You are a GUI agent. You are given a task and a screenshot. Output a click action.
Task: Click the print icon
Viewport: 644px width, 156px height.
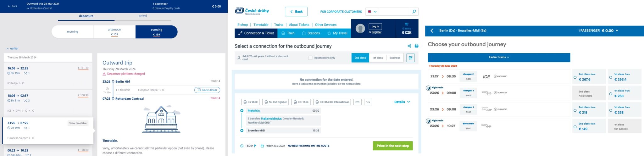(x=416, y=46)
